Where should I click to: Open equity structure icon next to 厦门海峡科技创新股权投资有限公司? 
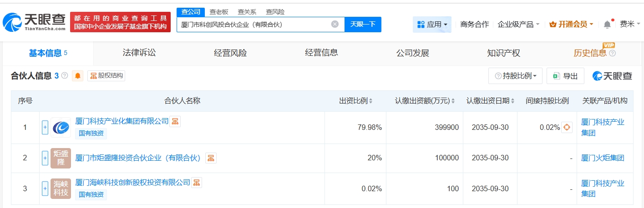(197, 183)
